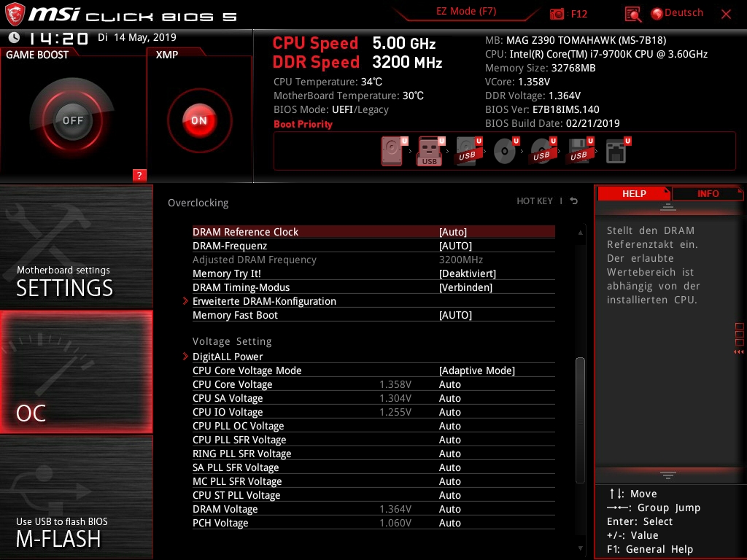The width and height of the screenshot is (747, 560).
Task: Toggle the XMP button currently ON
Action: pyautogui.click(x=199, y=120)
